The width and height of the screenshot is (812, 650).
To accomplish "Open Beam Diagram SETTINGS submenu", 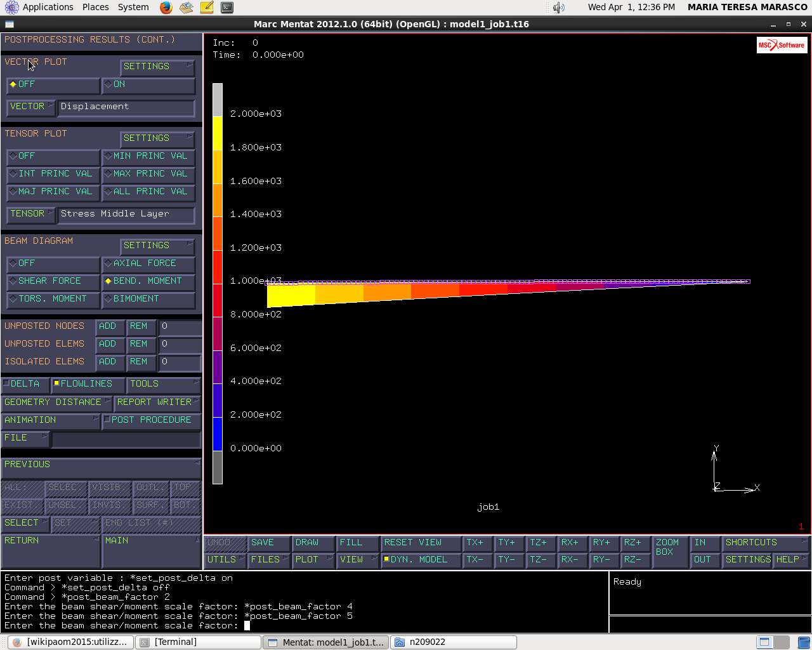I will (x=157, y=246).
